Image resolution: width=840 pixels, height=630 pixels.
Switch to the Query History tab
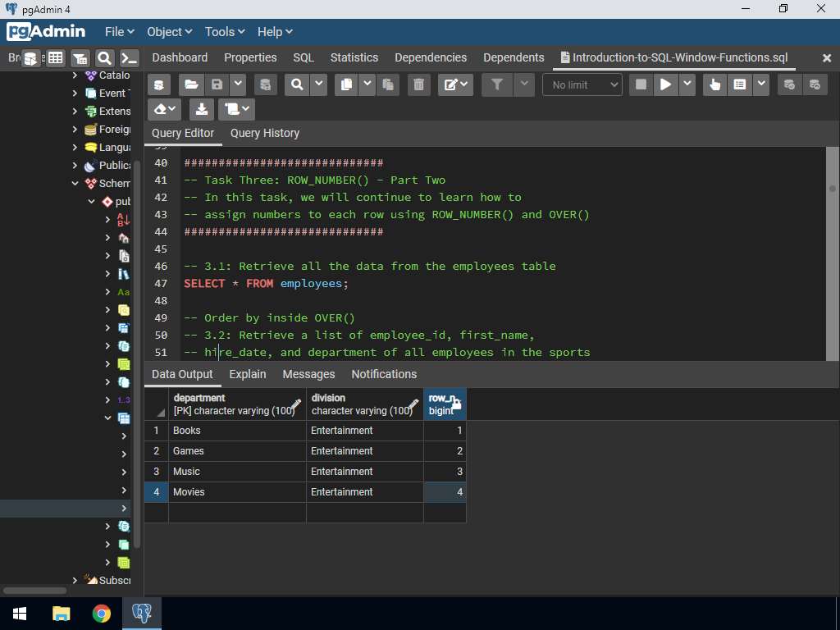(x=264, y=133)
